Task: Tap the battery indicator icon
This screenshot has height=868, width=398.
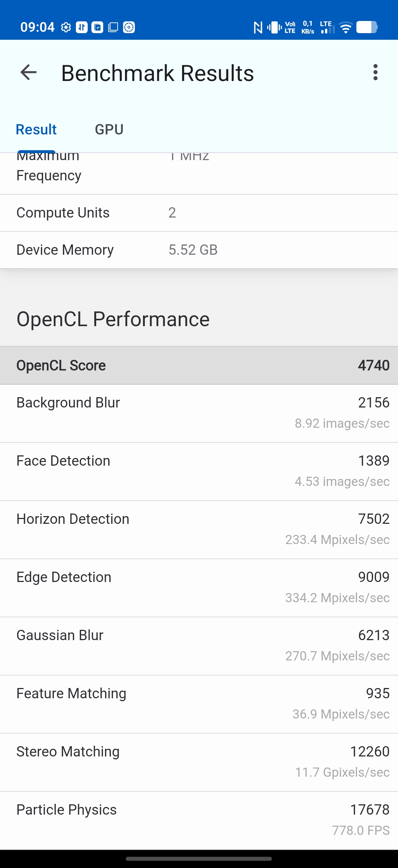Action: pyautogui.click(x=367, y=27)
